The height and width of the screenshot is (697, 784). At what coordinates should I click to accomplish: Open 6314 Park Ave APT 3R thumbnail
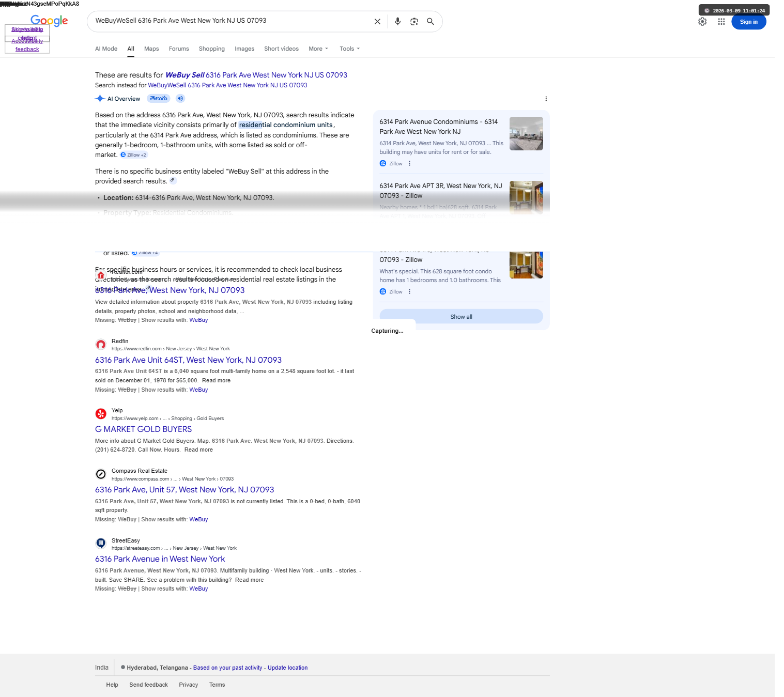coord(526,197)
